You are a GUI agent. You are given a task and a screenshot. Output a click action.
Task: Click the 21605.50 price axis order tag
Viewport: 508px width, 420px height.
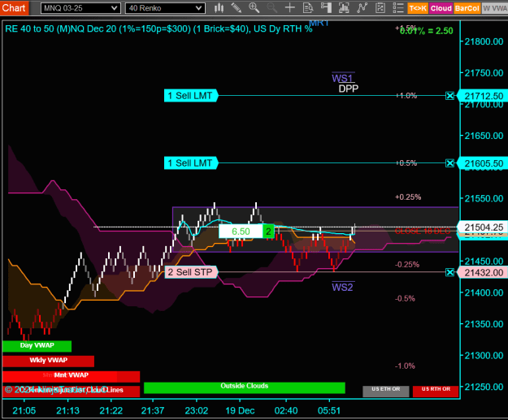pos(484,163)
